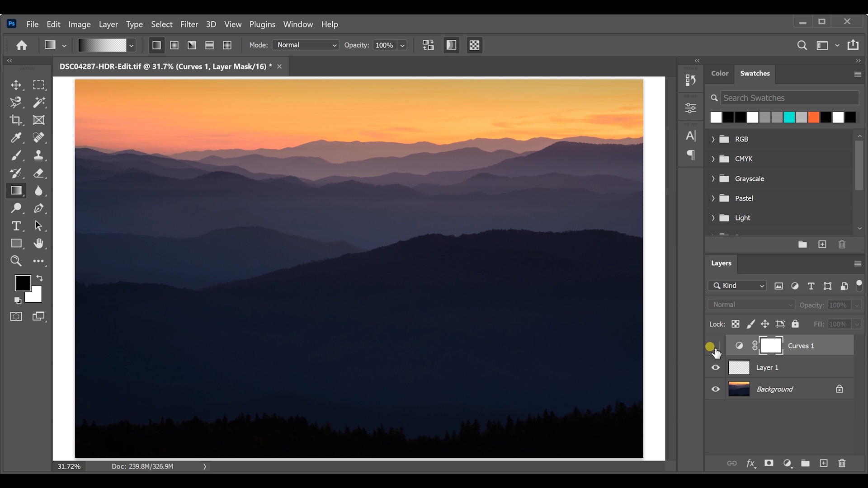Screen dimensions: 868x488
Task: Create a new layer in the Layers panel
Action: pos(824,463)
